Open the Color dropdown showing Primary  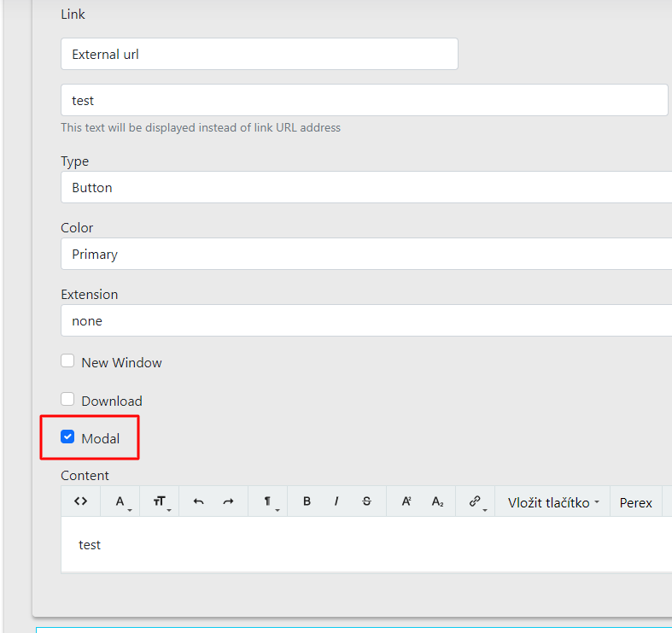click(x=365, y=254)
